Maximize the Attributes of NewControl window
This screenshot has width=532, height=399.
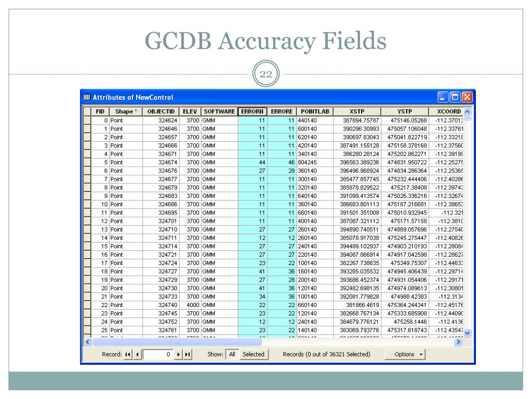click(456, 97)
